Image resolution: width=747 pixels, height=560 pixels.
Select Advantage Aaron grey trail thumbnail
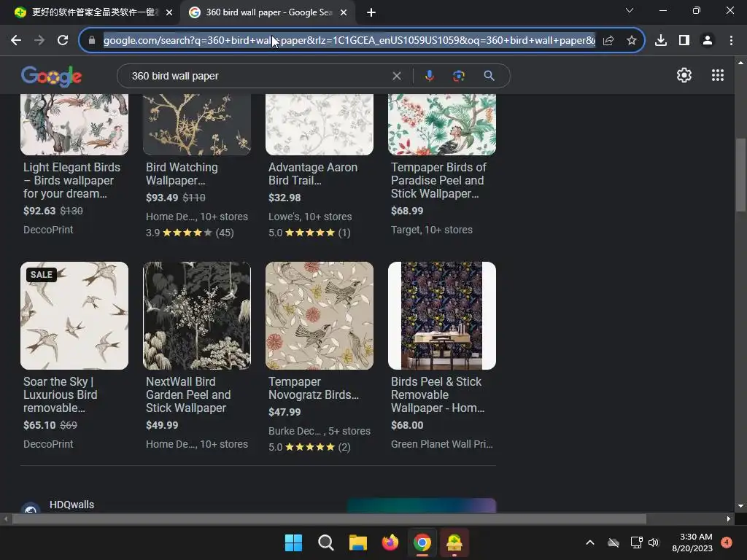coord(320,125)
